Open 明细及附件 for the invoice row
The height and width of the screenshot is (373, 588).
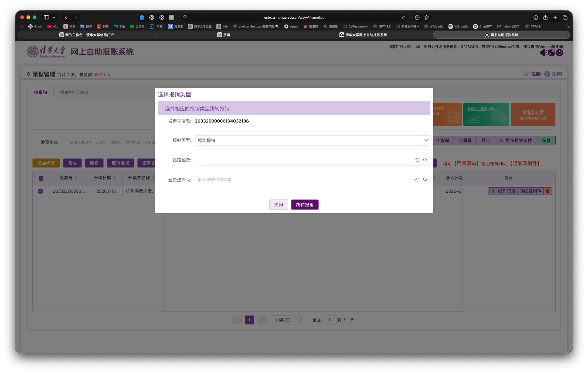pos(531,191)
